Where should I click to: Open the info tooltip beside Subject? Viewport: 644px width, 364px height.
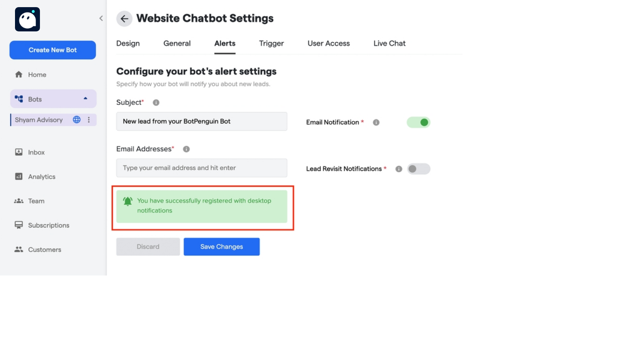pos(156,102)
